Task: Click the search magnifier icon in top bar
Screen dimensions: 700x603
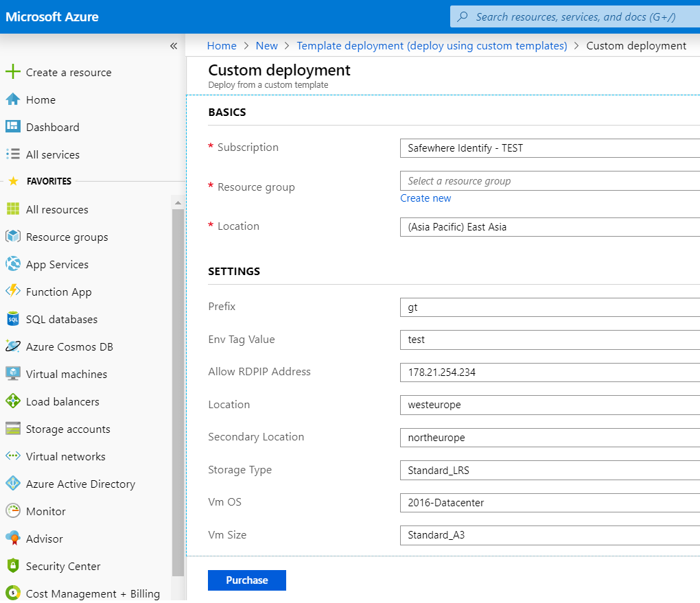Action: pyautogui.click(x=463, y=16)
